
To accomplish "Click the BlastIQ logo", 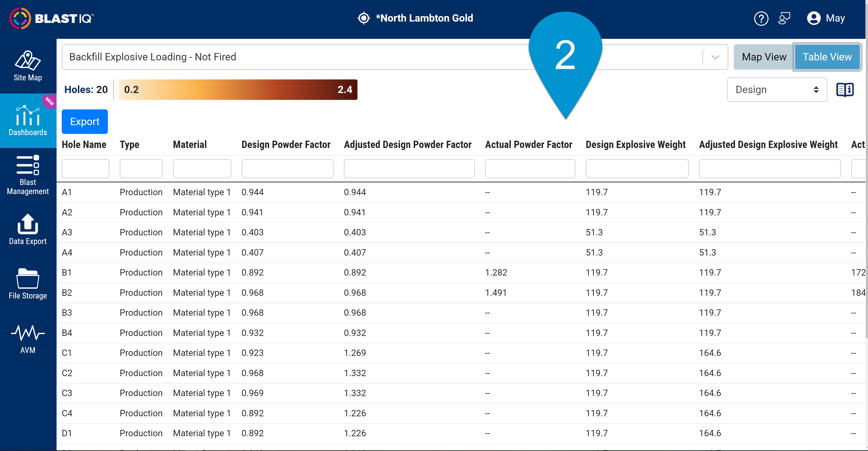I will [52, 18].
